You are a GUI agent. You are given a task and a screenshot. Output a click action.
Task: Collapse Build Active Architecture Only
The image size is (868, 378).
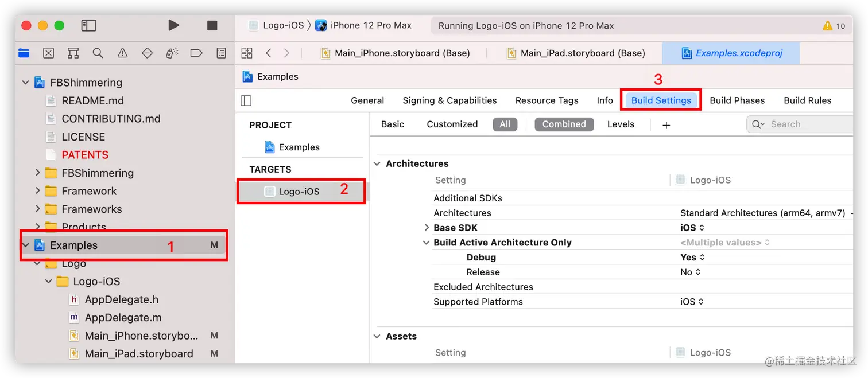point(427,243)
